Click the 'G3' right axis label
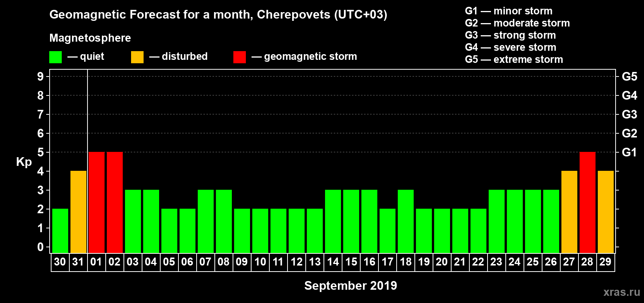The image size is (644, 303). 630,114
